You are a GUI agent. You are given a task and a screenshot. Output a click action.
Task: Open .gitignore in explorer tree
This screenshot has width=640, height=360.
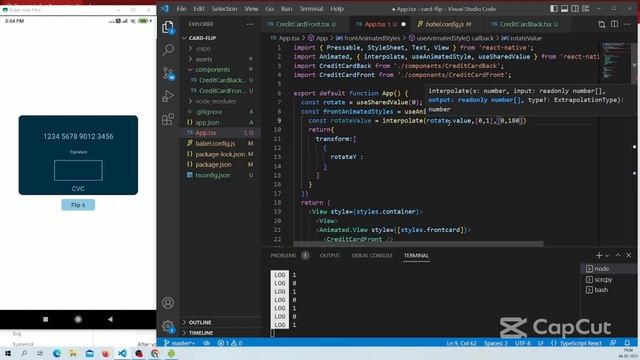(220, 112)
